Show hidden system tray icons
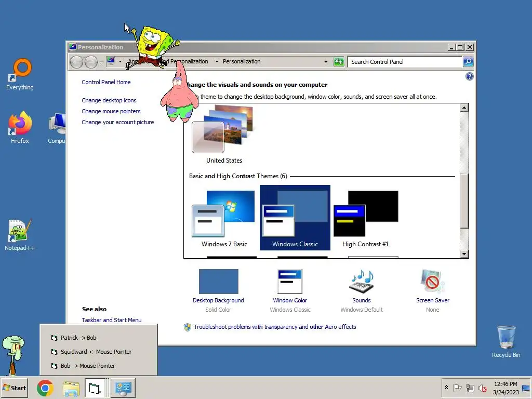The image size is (532, 399). click(x=446, y=387)
